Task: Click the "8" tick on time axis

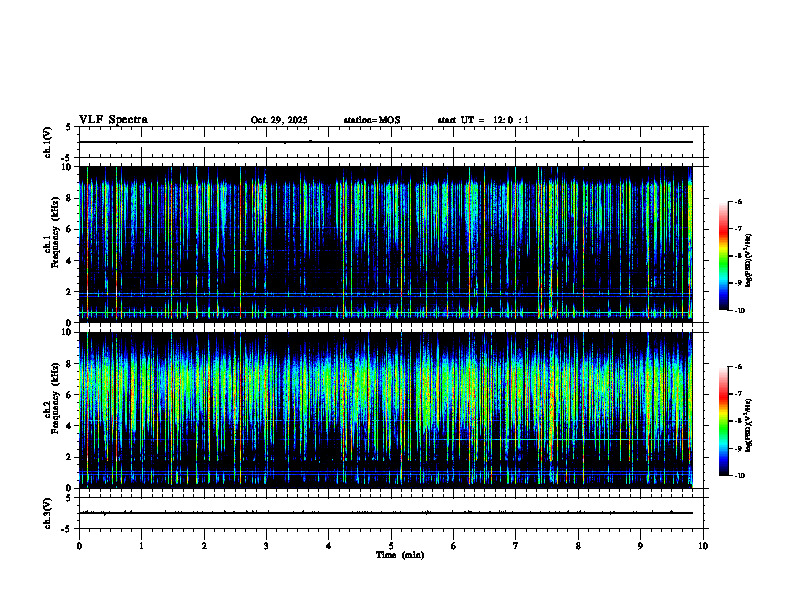Action: click(x=578, y=546)
